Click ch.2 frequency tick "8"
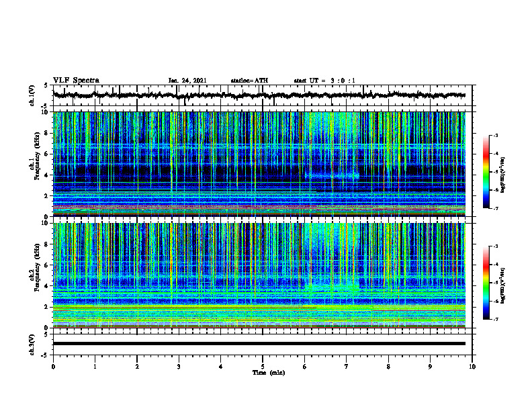Screen dimensions: 532x411 click(x=47, y=244)
